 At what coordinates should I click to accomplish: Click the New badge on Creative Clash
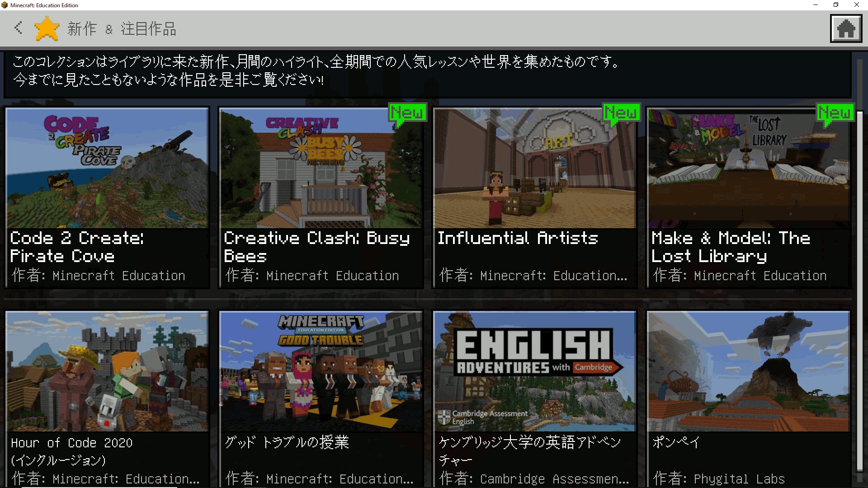pos(407,113)
